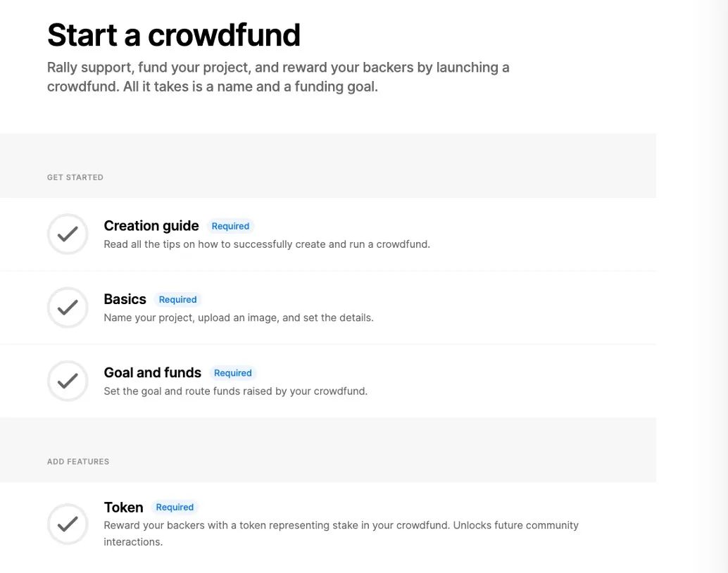Open the Basics step title
Image resolution: width=728 pixels, height=573 pixels.
point(125,299)
